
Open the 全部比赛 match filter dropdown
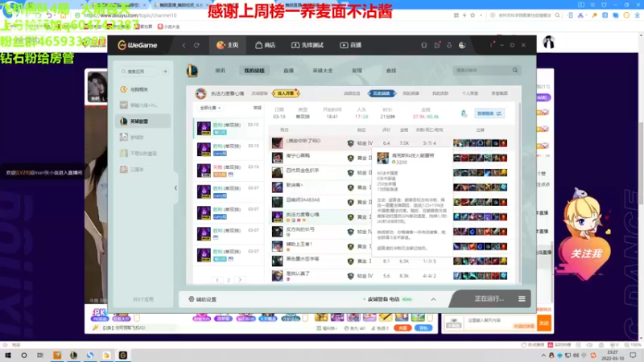click(210, 108)
